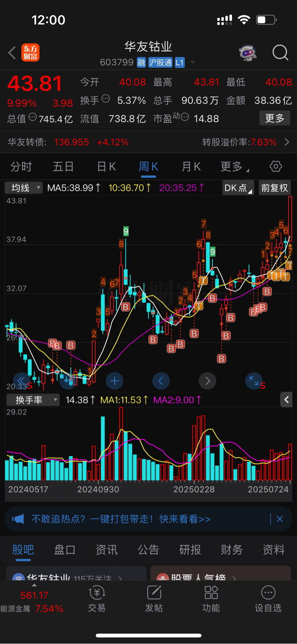Switch to 盘口 tab
297x644 pixels.
[65, 550]
